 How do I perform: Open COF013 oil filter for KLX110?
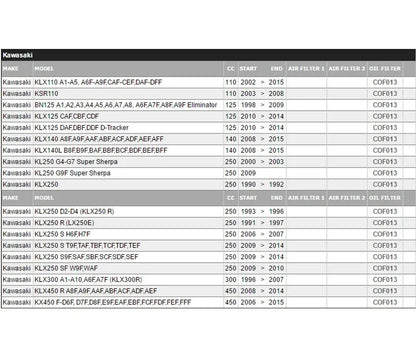[385, 82]
